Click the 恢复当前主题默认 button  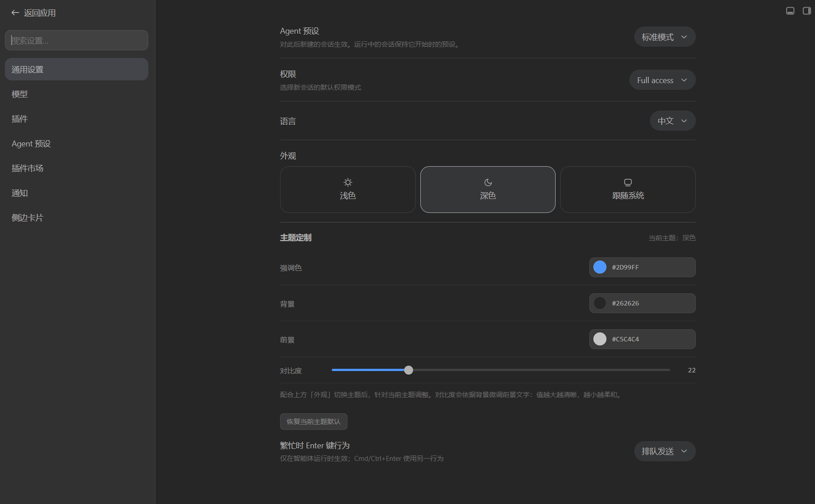click(x=314, y=422)
